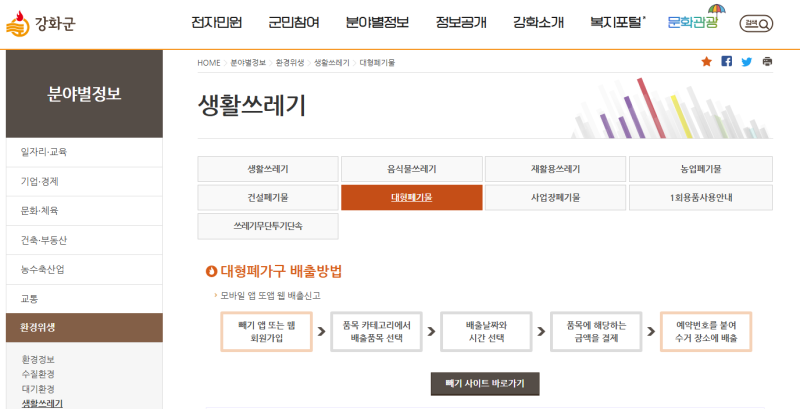Click HOME in breadcrumb
The image size is (800, 409).
coord(209,63)
